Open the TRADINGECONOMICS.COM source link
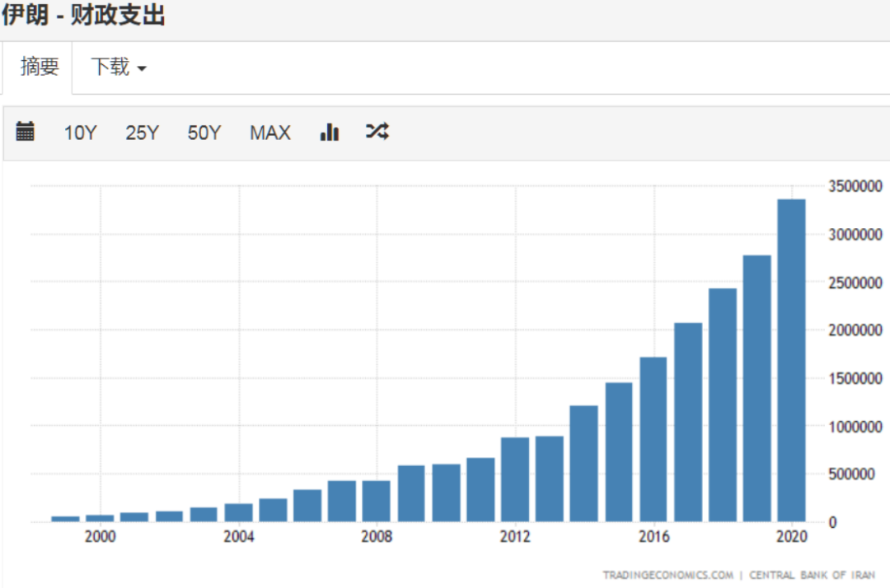The image size is (890, 588). [x=667, y=575]
